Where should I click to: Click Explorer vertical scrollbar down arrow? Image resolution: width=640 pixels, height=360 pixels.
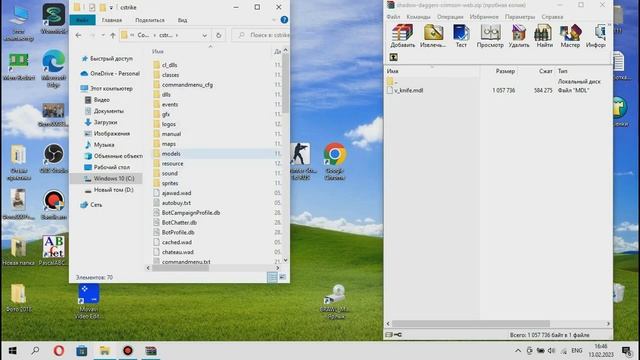285,260
